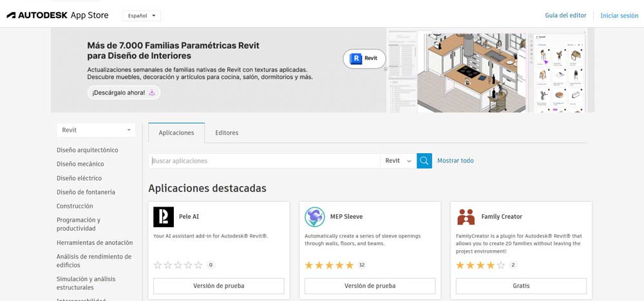Select the Diseño arquitectónico category

[x=88, y=150]
